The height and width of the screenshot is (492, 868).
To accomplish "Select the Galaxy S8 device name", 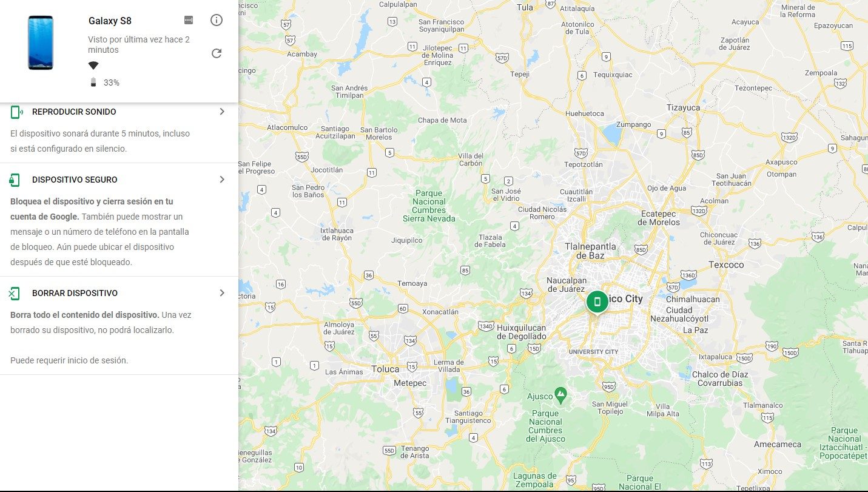I will tap(110, 20).
